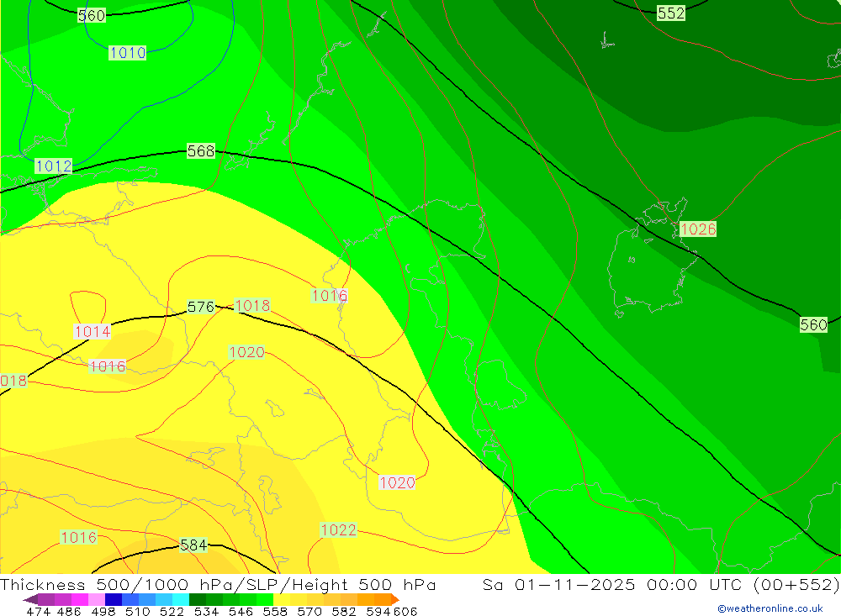
Task: Click the (00+552) forecast hour text
Action: pyautogui.click(x=796, y=584)
